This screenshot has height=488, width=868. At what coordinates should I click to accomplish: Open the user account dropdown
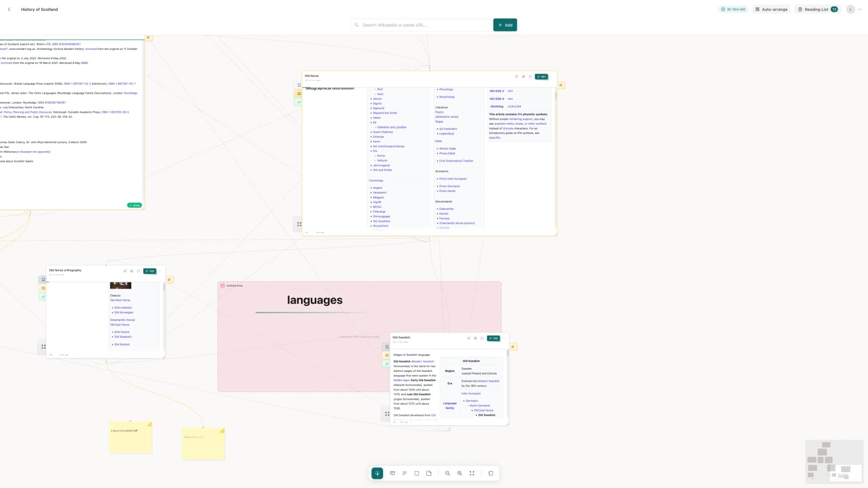(x=854, y=9)
